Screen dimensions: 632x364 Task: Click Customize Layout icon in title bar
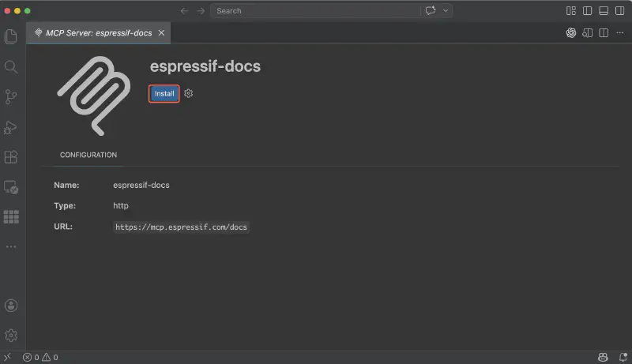pyautogui.click(x=570, y=11)
